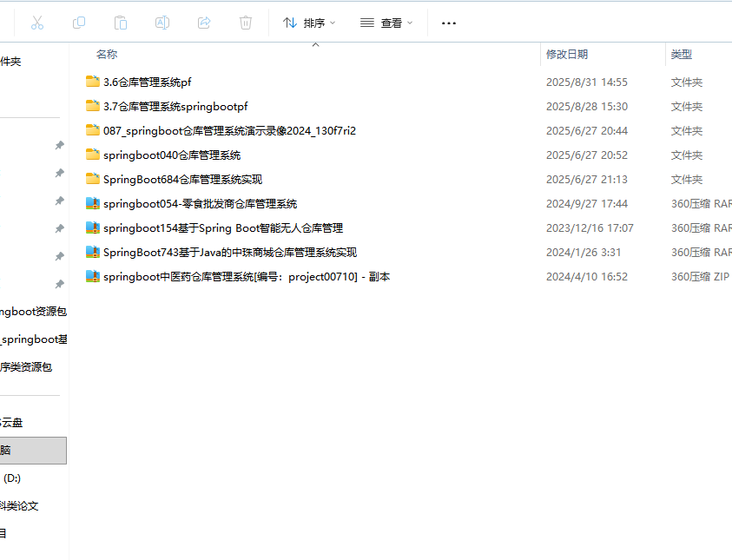Select the springboot040仓库管理系统 folder
Image resolution: width=732 pixels, height=560 pixels.
tap(172, 155)
